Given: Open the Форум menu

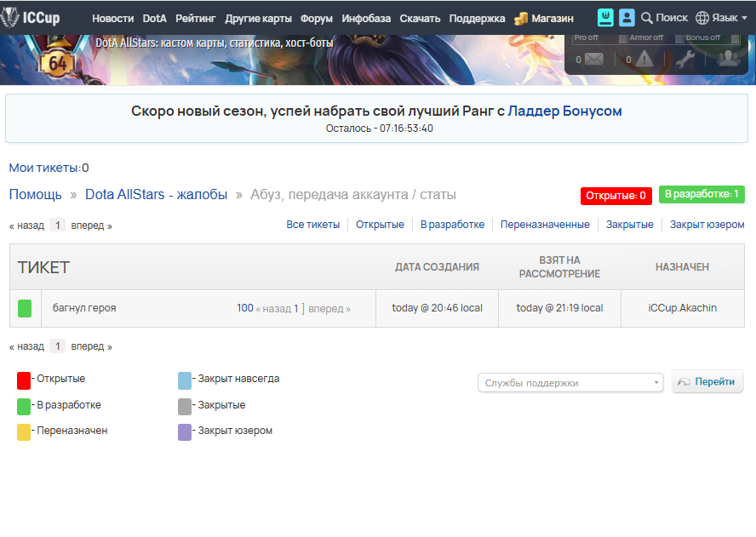Looking at the screenshot, I should click(317, 19).
